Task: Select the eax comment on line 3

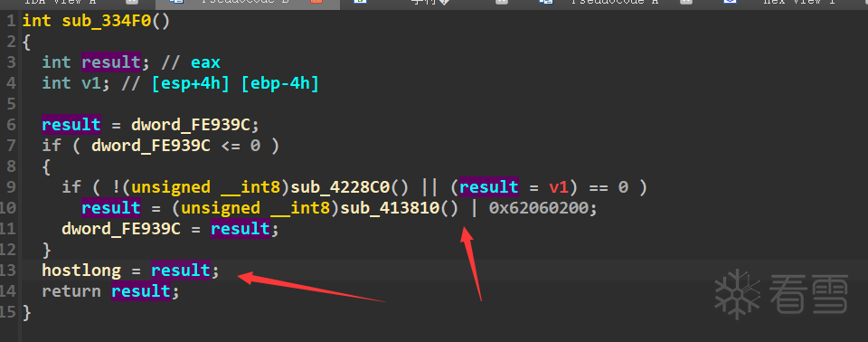Action: (206, 62)
